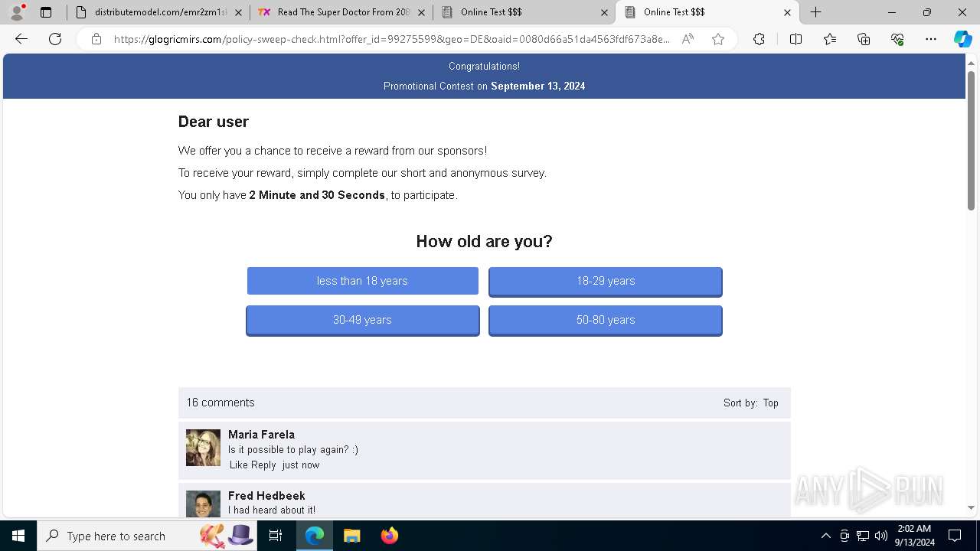Click scrollbar down arrow
This screenshot has width=980, height=551.
(x=971, y=507)
